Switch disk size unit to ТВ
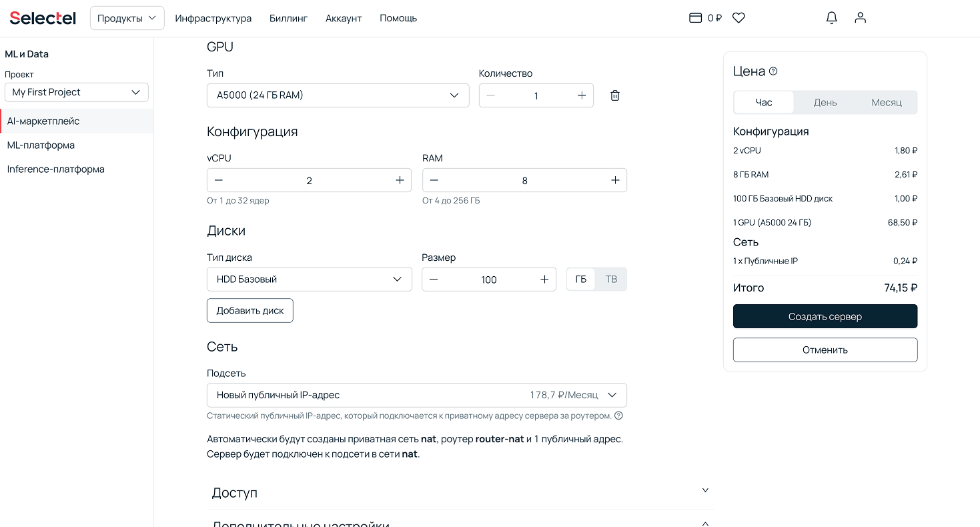The image size is (980, 527). pyautogui.click(x=611, y=280)
